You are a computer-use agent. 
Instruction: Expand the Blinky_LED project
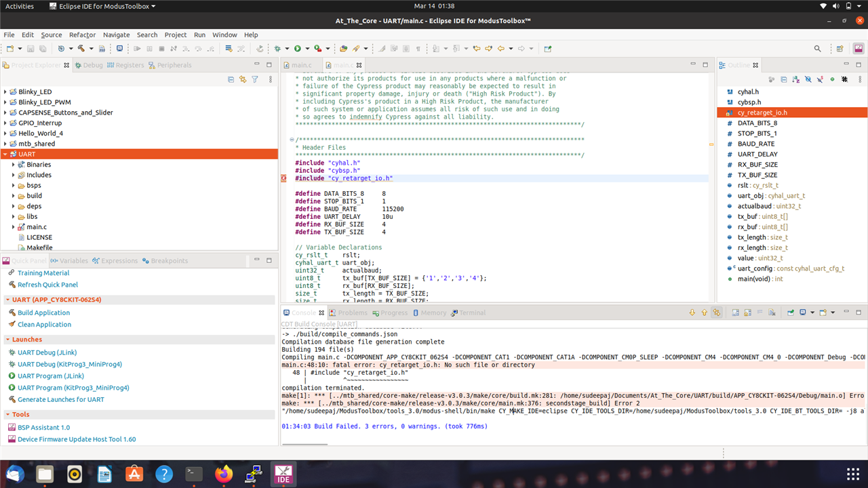click(x=5, y=91)
